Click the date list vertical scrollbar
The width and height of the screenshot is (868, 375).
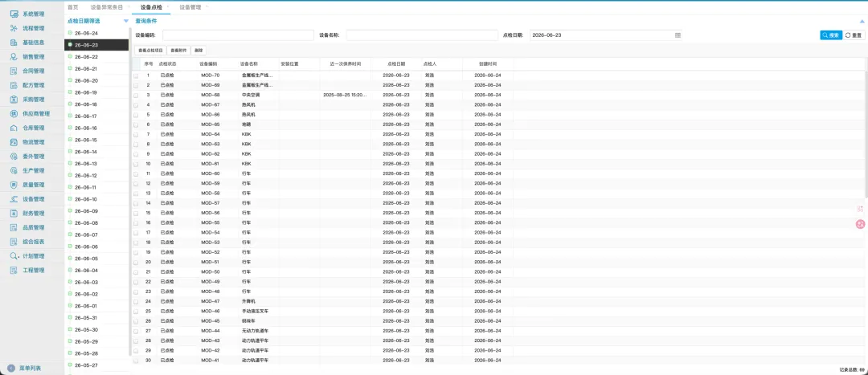coord(129,188)
